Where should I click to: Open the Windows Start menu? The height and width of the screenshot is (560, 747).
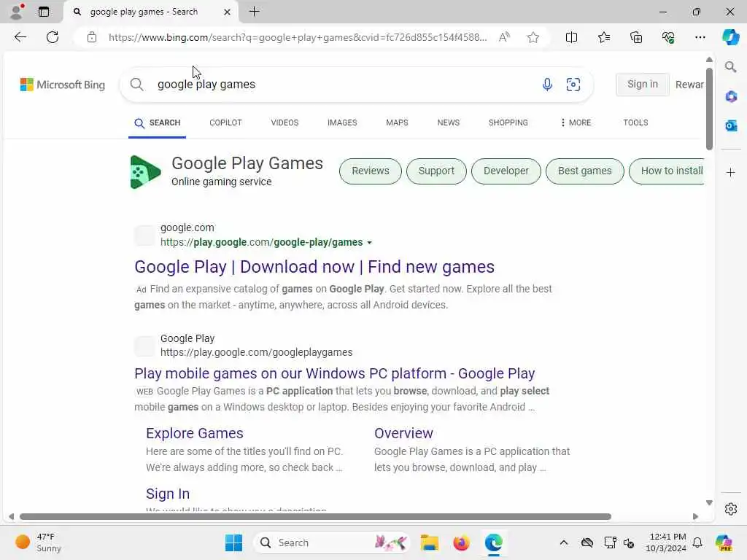(x=233, y=542)
